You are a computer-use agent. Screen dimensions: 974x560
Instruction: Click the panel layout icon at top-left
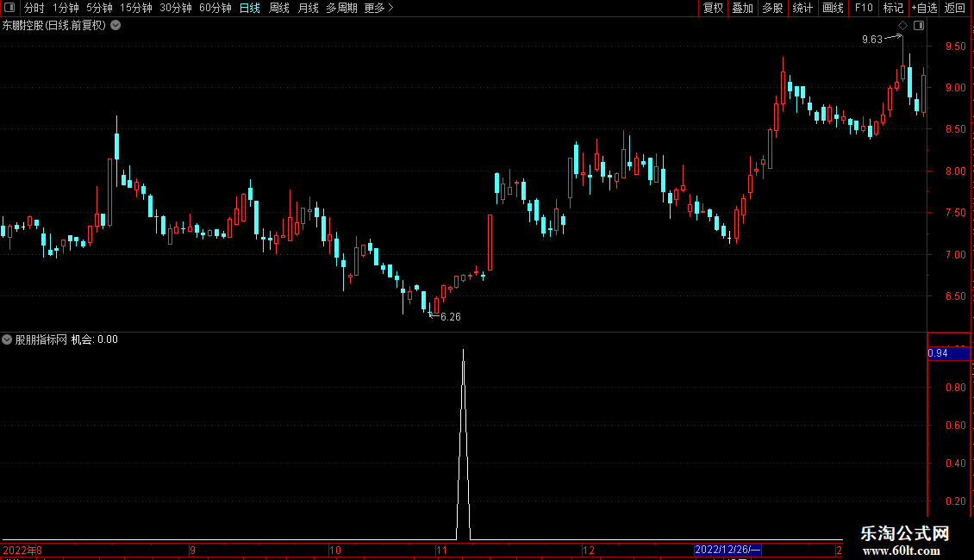pos(9,8)
